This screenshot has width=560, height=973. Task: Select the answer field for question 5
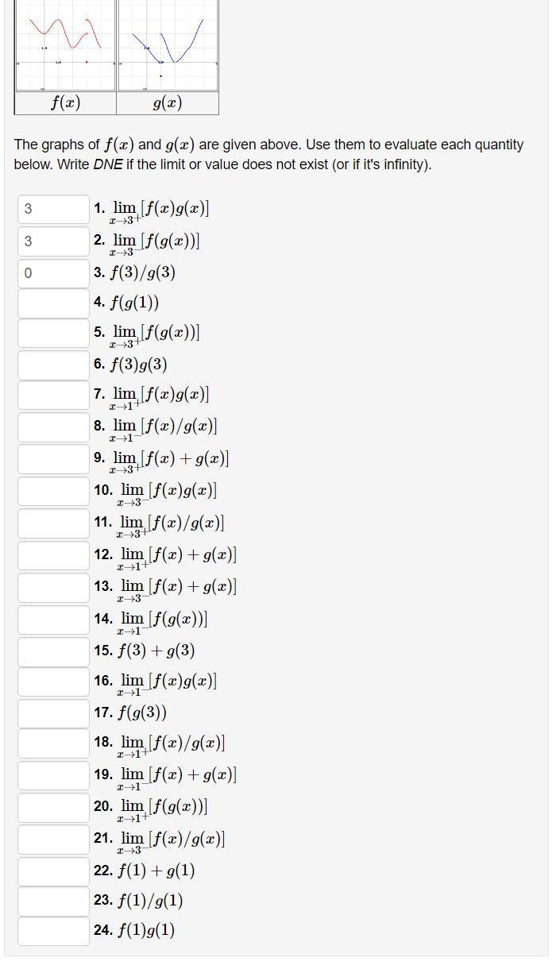52,334
